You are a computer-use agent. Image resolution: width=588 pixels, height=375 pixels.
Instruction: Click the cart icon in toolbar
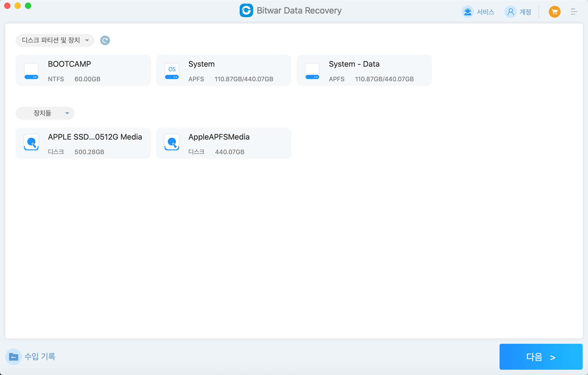(x=555, y=11)
